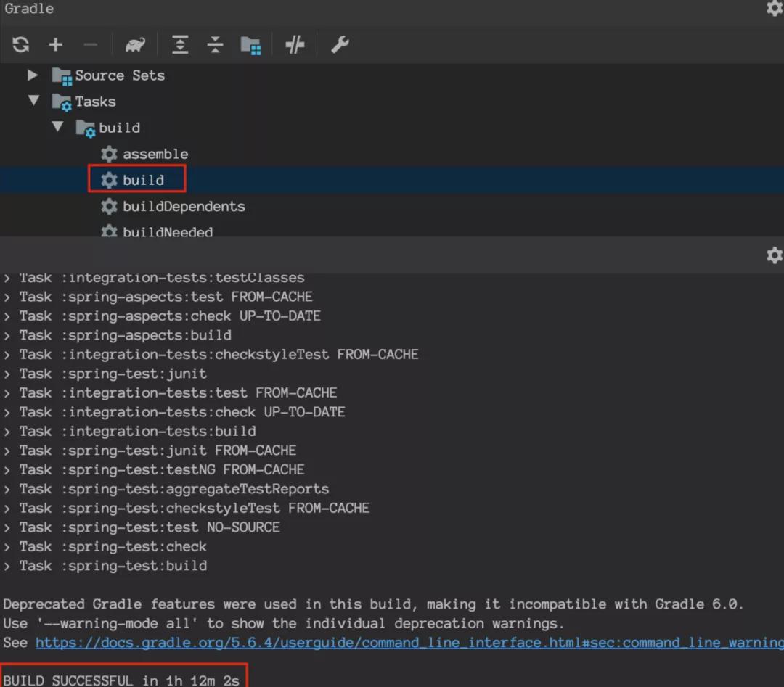This screenshot has height=687, width=784.
Task: Reload all Gradle projects icon
Action: pyautogui.click(x=20, y=44)
